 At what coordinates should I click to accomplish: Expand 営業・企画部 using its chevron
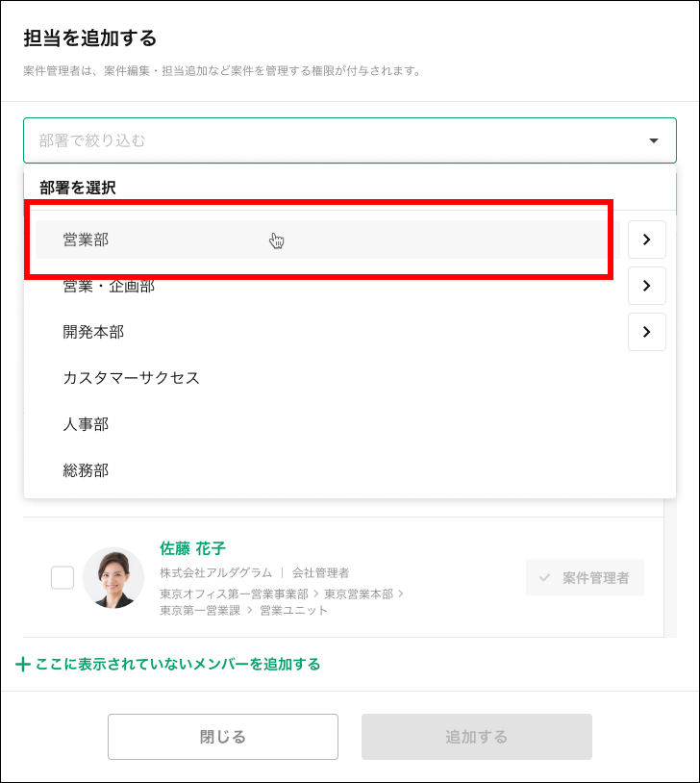[647, 285]
